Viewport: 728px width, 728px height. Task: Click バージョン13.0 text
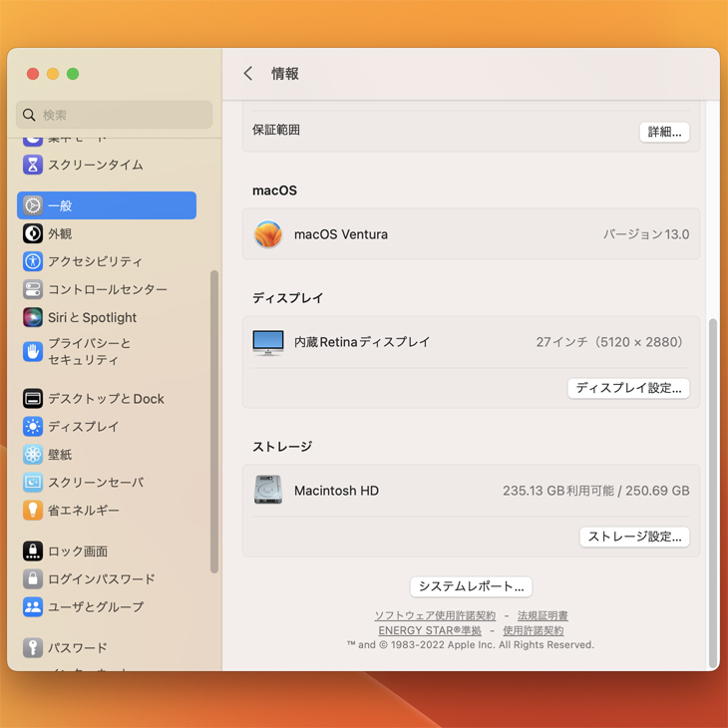646,234
